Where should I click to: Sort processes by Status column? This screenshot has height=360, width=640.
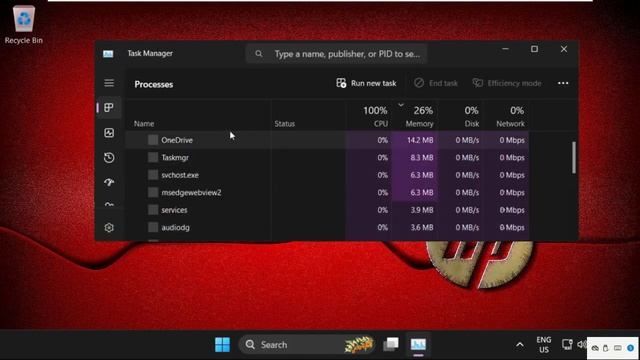pyautogui.click(x=284, y=124)
